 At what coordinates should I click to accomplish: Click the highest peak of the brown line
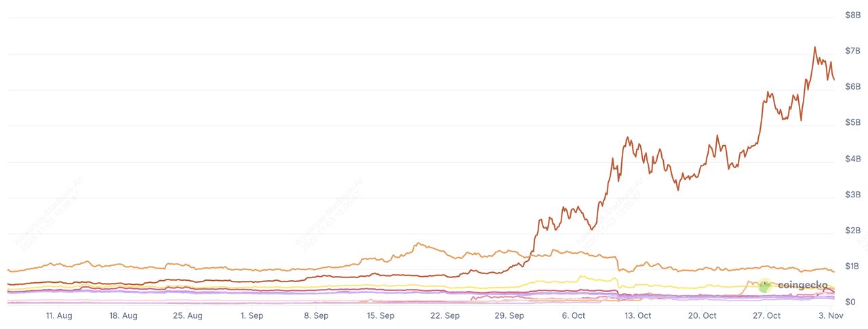coord(814,47)
